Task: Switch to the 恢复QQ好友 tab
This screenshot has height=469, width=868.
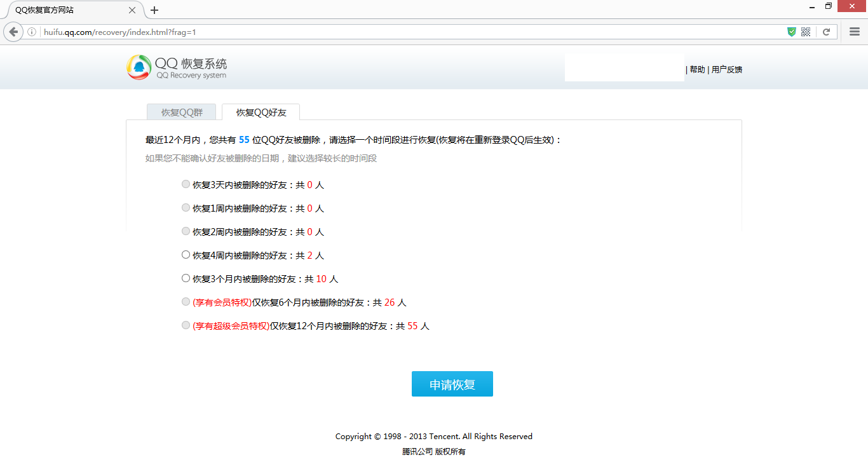Action: 261,112
